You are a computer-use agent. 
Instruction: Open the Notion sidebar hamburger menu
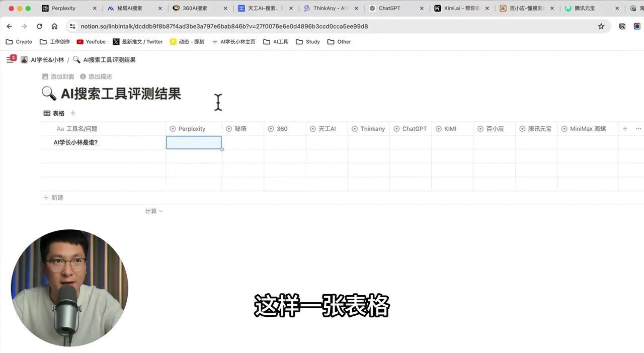pos(9,60)
